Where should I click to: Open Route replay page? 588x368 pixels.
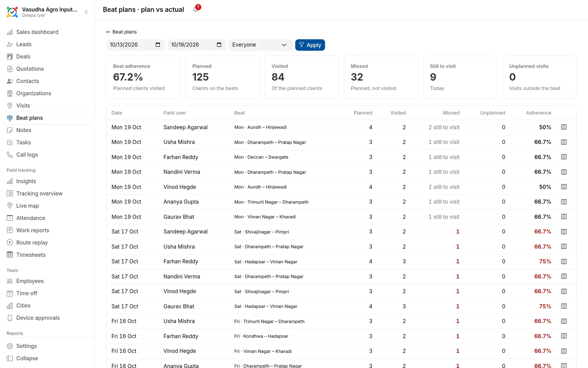coord(47,243)
